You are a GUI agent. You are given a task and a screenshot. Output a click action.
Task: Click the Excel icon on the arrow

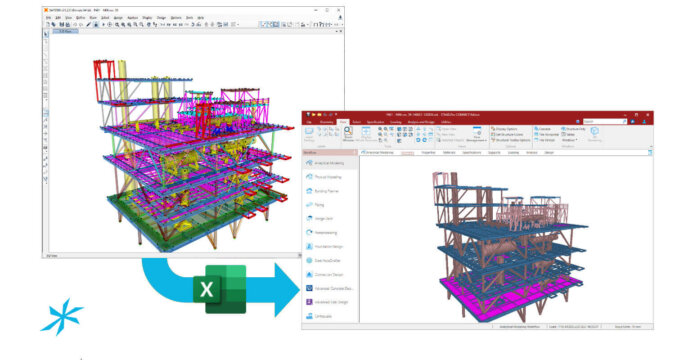click(220, 289)
